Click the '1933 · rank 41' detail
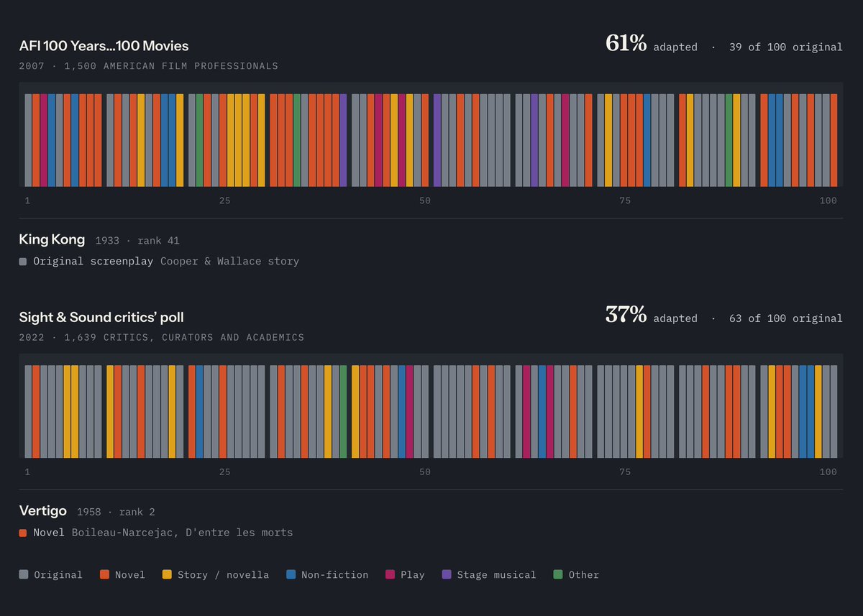863x616 pixels. (x=137, y=241)
